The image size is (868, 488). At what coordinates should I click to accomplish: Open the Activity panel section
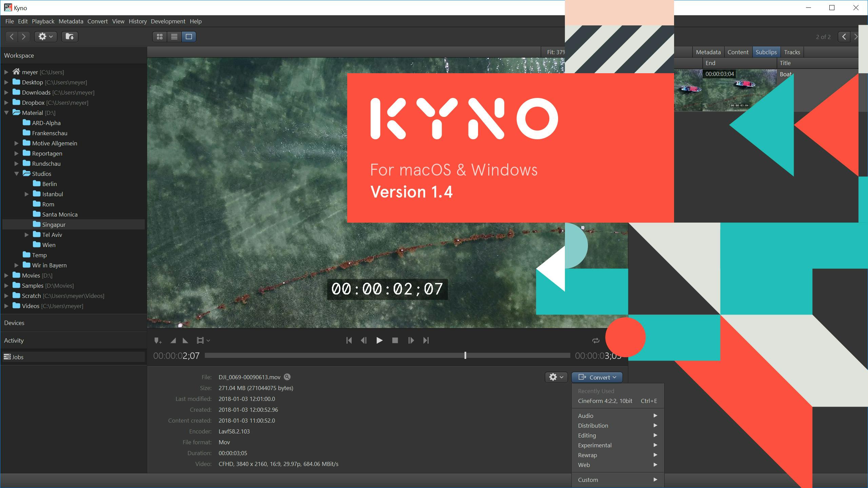74,341
